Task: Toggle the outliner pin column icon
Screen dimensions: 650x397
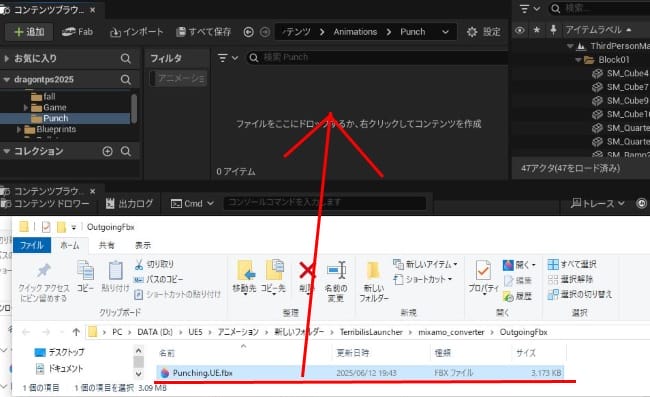Action: (x=553, y=30)
